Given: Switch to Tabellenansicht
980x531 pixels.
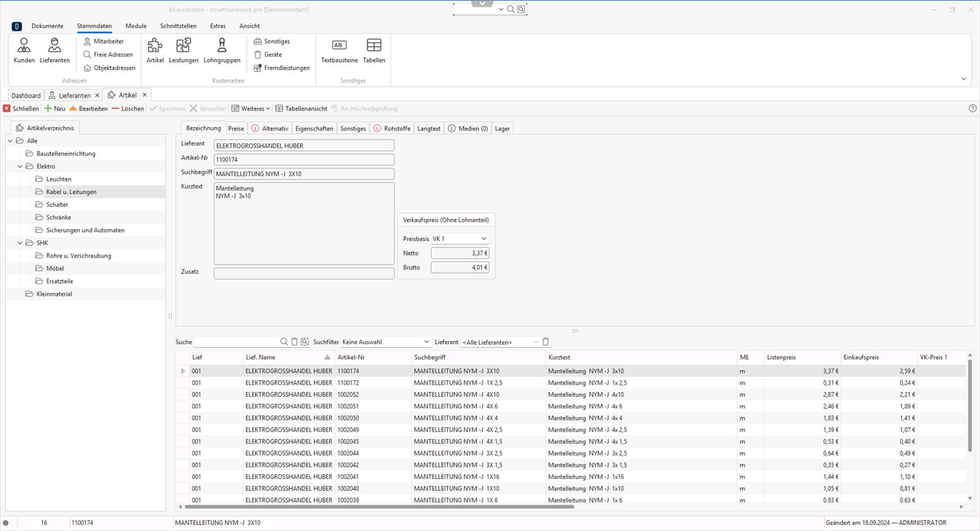Looking at the screenshot, I should [301, 109].
